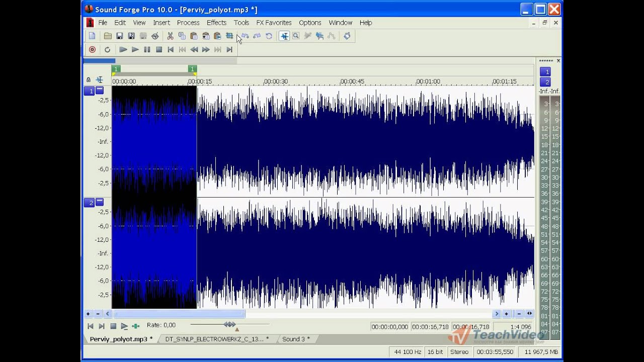Open the Options menu
The width and height of the screenshot is (644, 362).
coord(310,23)
